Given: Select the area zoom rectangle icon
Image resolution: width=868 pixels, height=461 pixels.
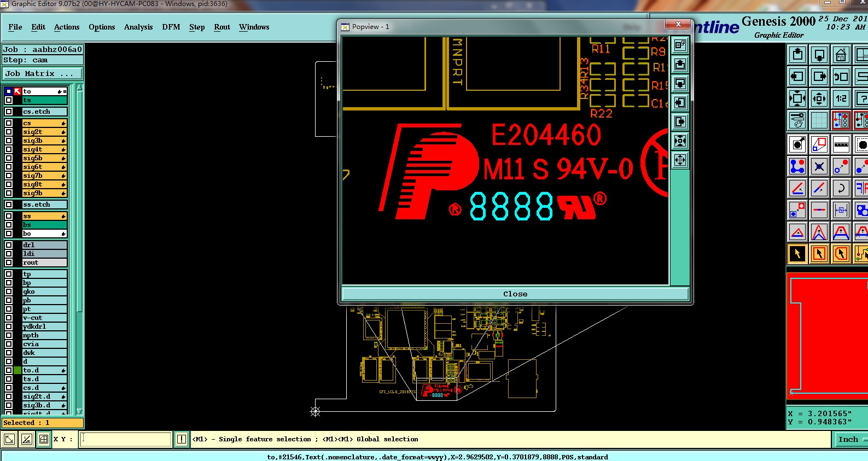Looking at the screenshot, I should (x=819, y=144).
